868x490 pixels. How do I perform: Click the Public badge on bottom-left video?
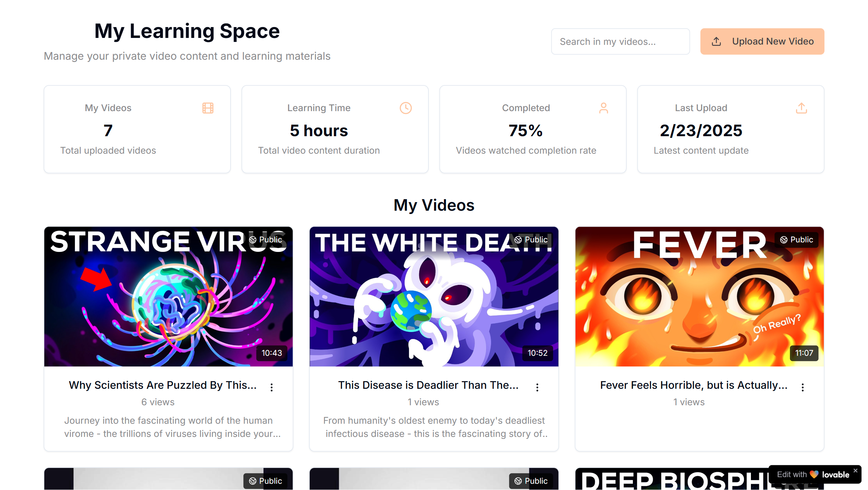[x=265, y=481]
